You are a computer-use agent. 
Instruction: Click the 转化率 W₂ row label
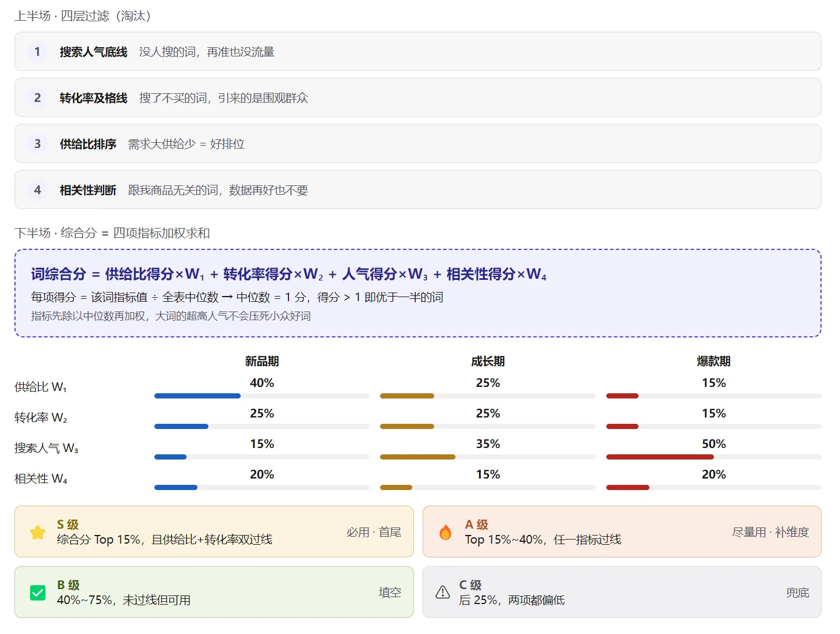[x=41, y=417]
